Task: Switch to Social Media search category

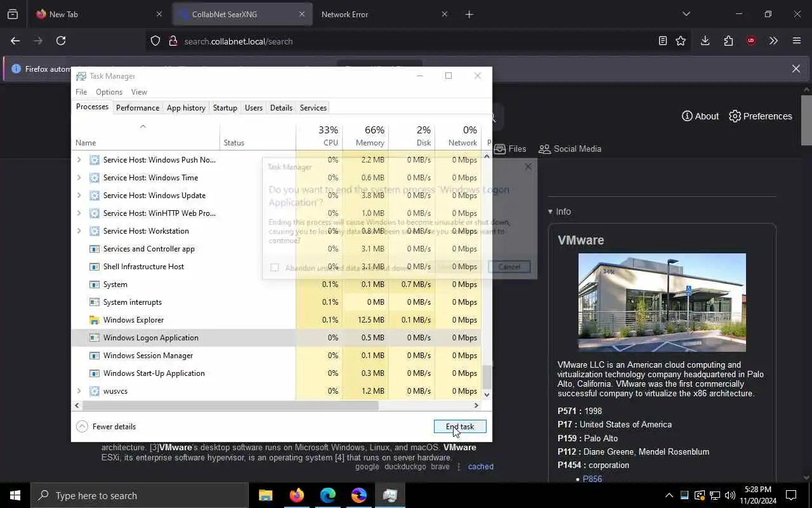Action: tap(570, 149)
